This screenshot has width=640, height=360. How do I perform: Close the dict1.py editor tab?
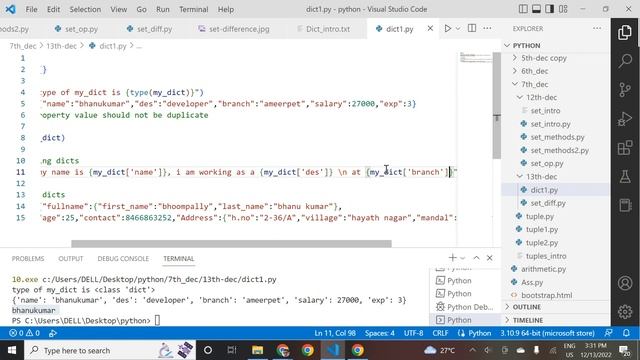click(x=430, y=28)
